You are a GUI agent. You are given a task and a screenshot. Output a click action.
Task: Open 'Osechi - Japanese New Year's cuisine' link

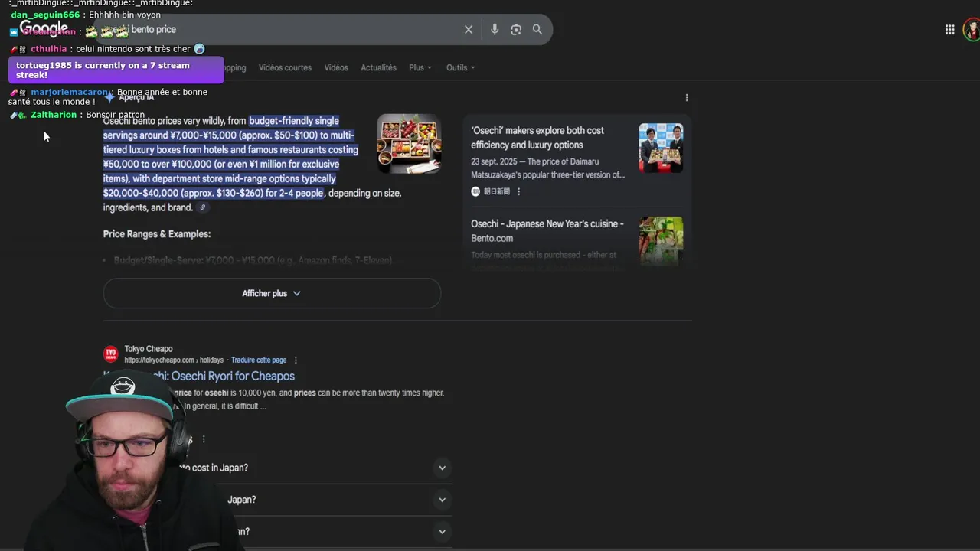547,231
